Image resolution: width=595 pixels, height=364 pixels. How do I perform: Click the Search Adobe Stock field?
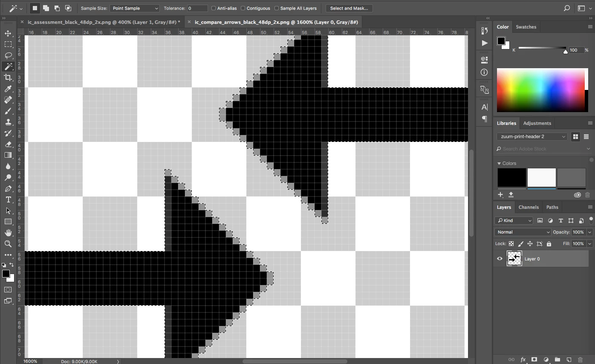544,149
